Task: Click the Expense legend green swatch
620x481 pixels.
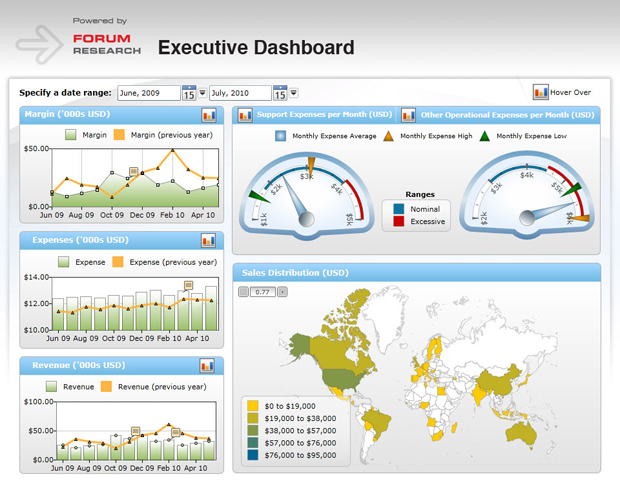Action: pos(64,262)
